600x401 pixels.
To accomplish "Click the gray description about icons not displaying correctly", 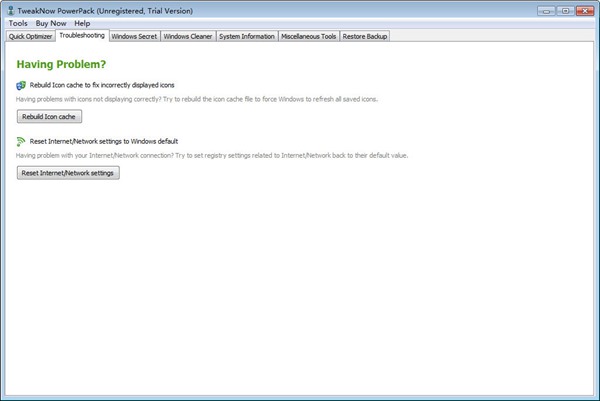I will tap(197, 99).
